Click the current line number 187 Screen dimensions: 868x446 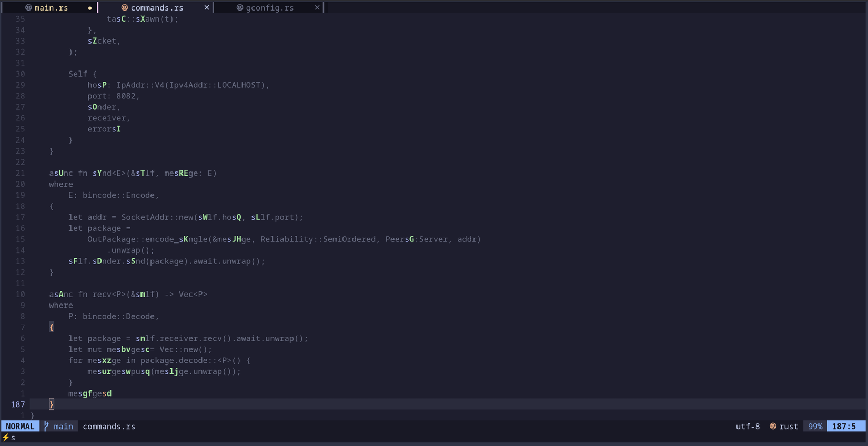[18, 404]
